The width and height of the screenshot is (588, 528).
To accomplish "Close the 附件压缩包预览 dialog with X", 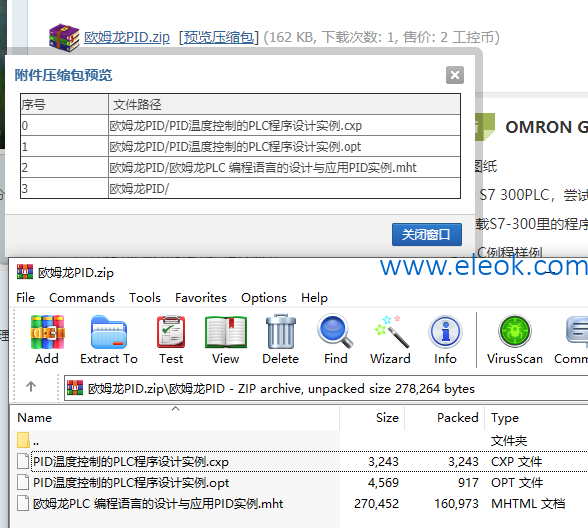I will [455, 75].
